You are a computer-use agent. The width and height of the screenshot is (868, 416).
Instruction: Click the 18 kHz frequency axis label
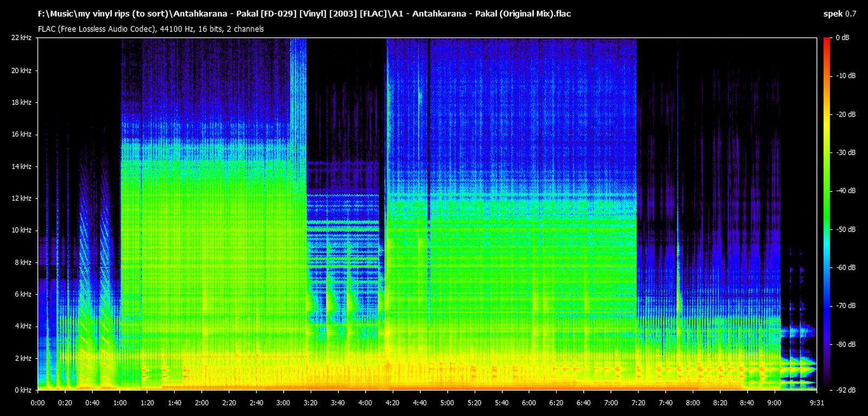click(x=21, y=103)
